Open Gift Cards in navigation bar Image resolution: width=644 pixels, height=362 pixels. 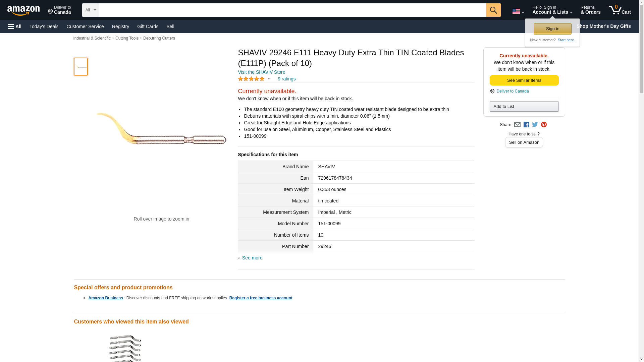148,26
